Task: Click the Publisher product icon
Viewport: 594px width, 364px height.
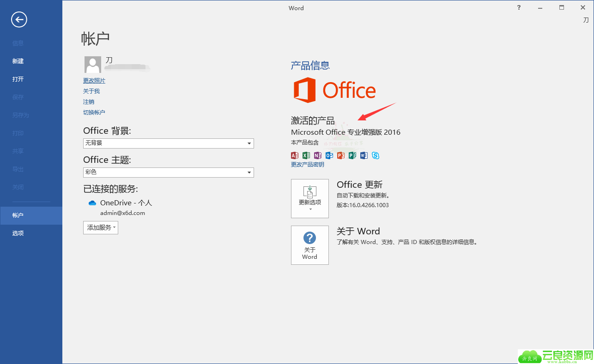Action: point(352,155)
